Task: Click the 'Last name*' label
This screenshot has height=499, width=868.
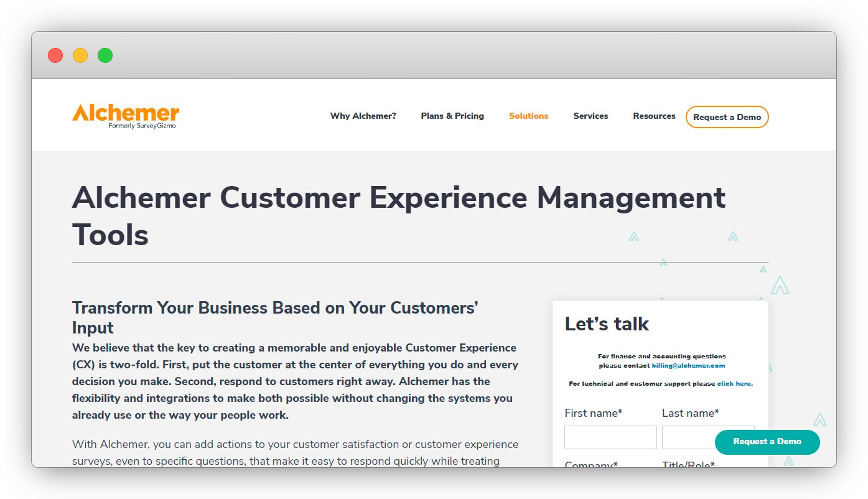Action: [691, 413]
